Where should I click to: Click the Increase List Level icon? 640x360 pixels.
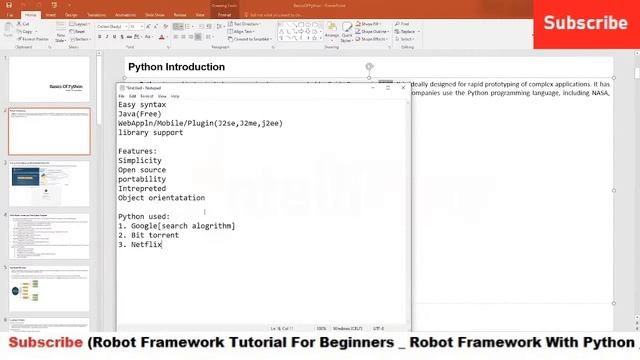(x=209, y=27)
